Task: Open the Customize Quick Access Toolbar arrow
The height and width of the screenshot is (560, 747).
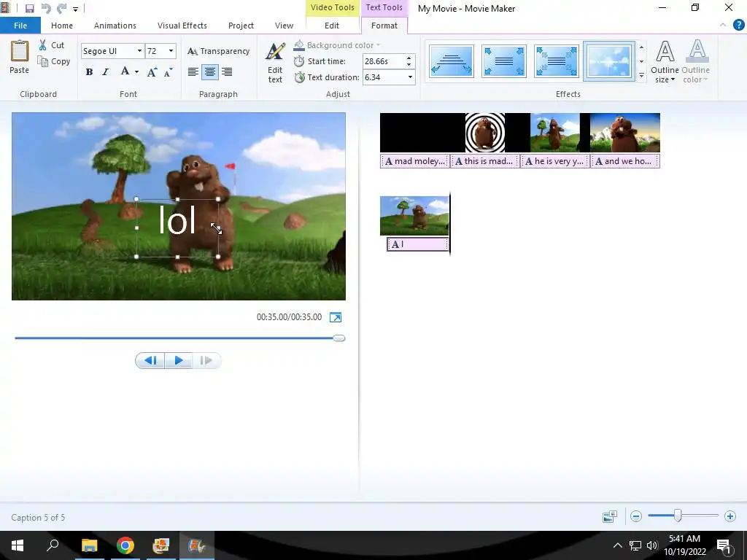Action: coord(75,9)
